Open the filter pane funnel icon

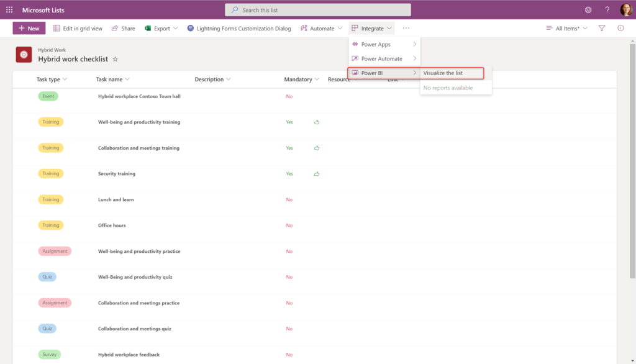(602, 28)
